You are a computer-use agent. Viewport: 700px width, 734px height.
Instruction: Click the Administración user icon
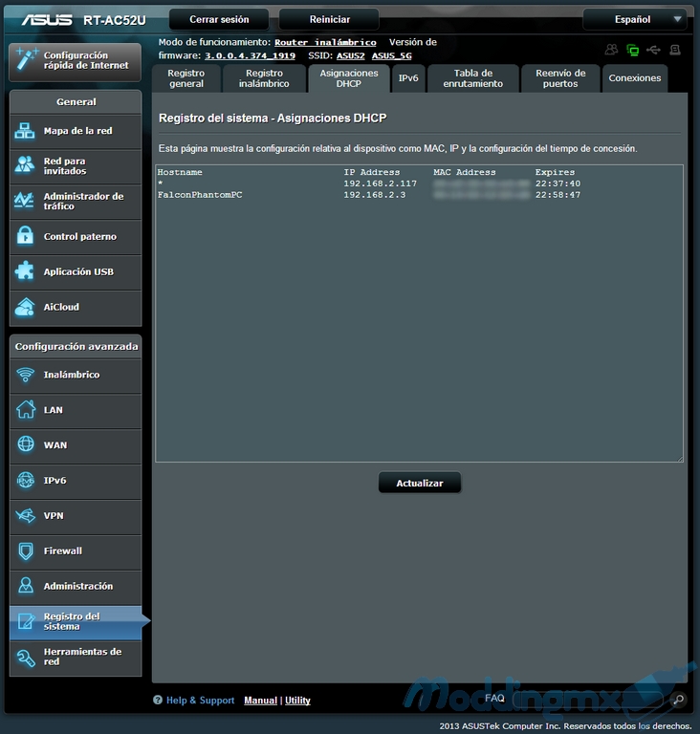[x=25, y=586]
